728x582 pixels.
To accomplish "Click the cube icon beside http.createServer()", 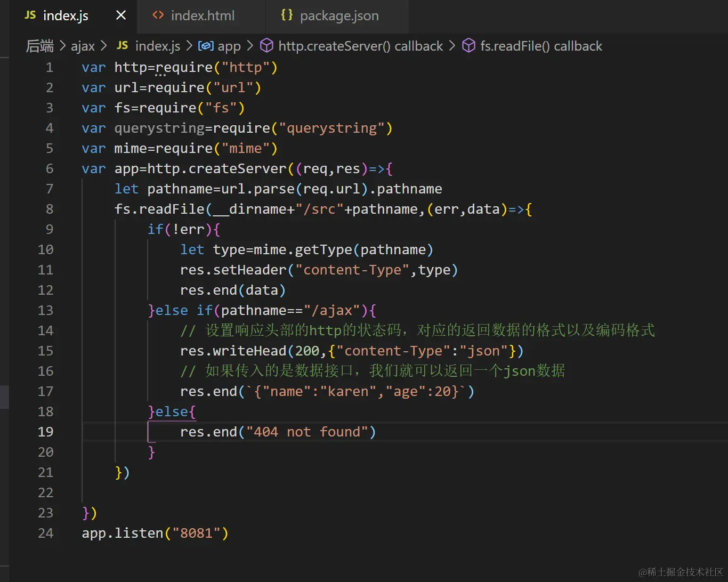I will (266, 46).
